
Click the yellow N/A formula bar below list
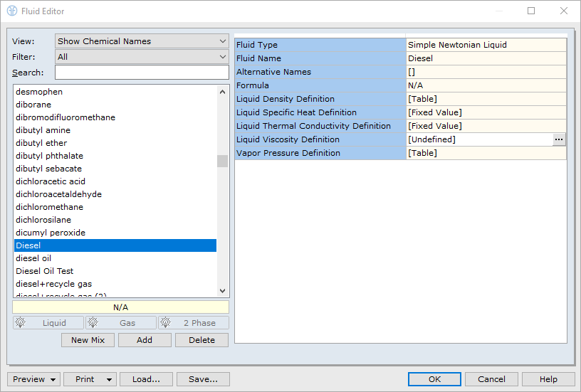[121, 307]
